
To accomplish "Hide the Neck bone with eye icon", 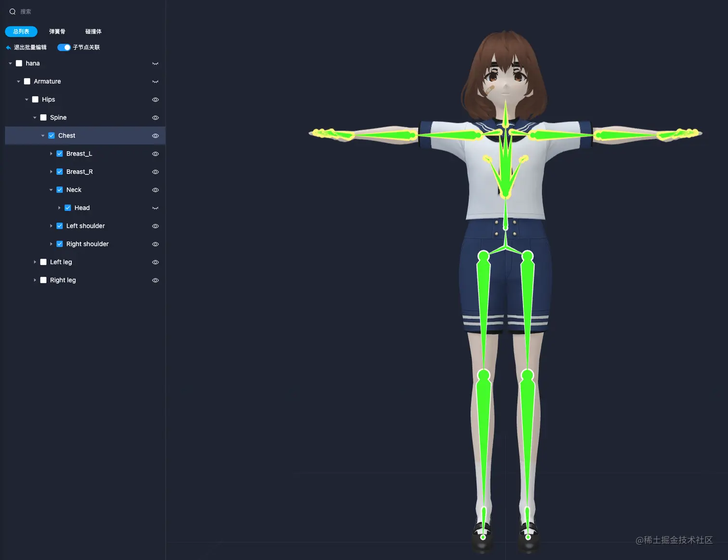I will click(x=155, y=190).
